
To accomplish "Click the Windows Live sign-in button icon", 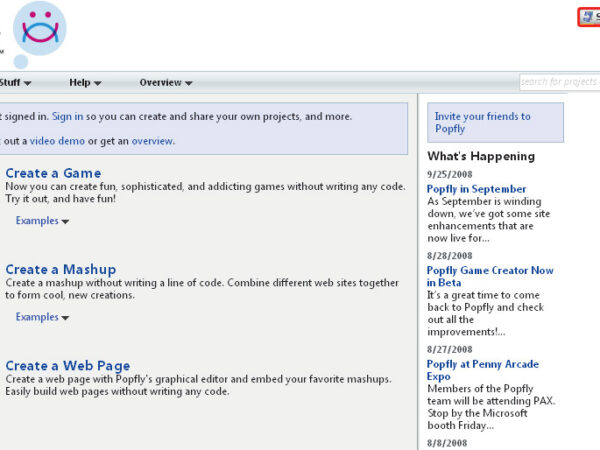I will [x=588, y=16].
